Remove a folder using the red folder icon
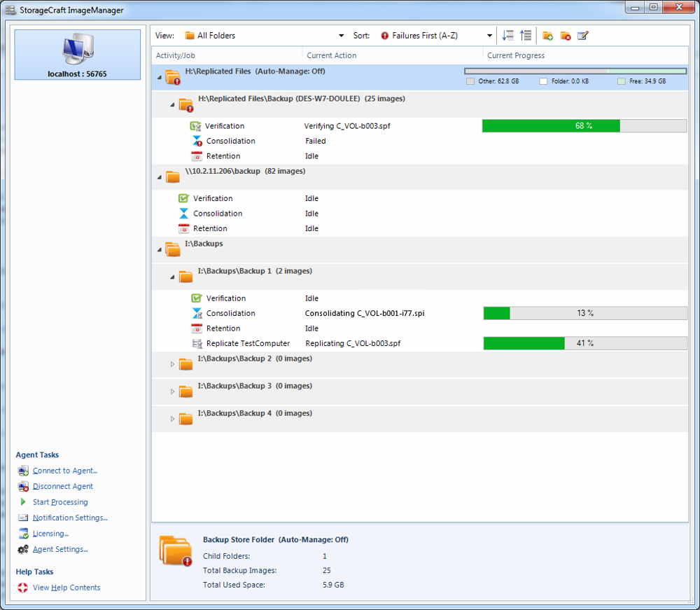This screenshot has width=700, height=610. click(x=565, y=35)
